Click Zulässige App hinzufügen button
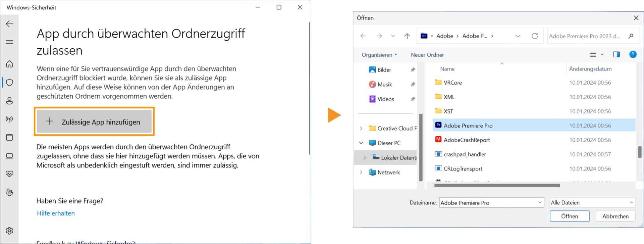644x244 pixels. pyautogui.click(x=94, y=121)
